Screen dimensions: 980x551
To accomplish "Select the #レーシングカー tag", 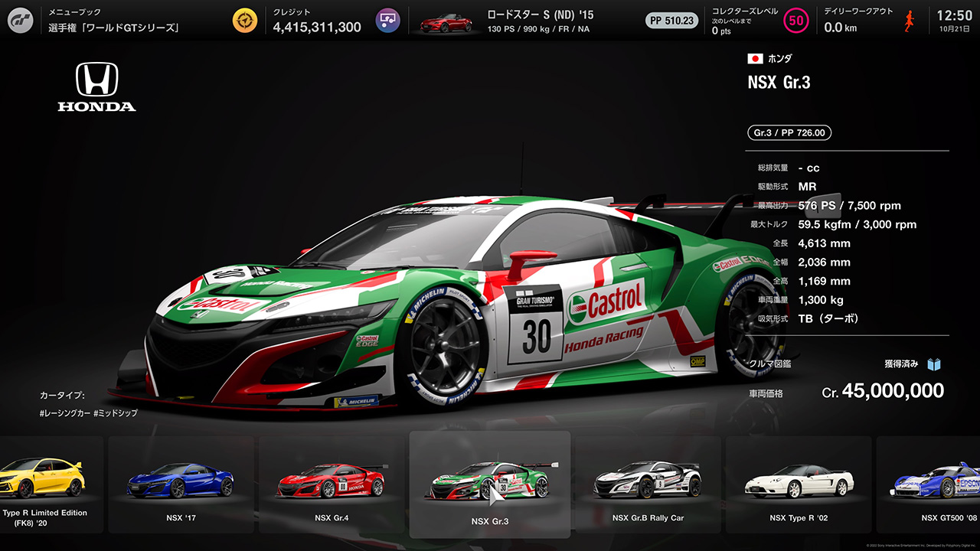I will pyautogui.click(x=64, y=412).
